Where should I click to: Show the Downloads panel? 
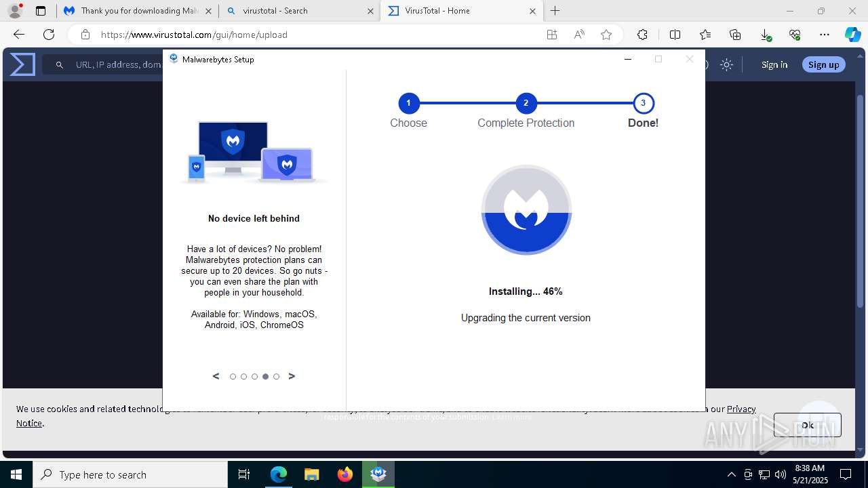pos(766,35)
